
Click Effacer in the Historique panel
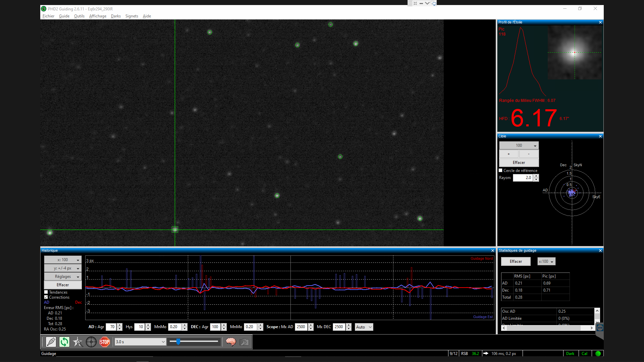pyautogui.click(x=63, y=285)
